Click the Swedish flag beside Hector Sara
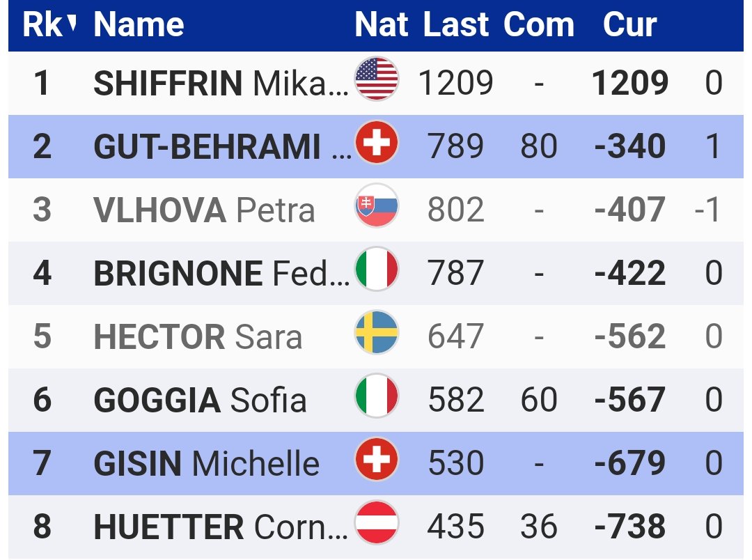The image size is (752, 560). point(377,332)
